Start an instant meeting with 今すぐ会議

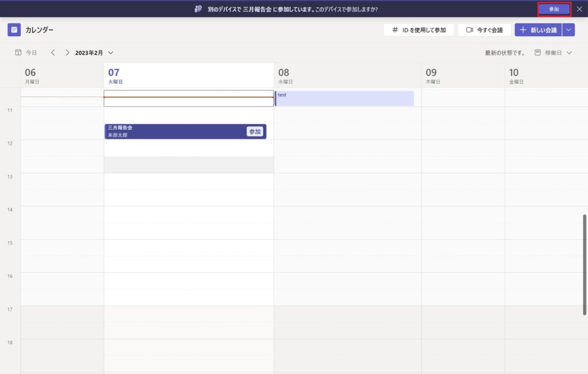click(484, 30)
